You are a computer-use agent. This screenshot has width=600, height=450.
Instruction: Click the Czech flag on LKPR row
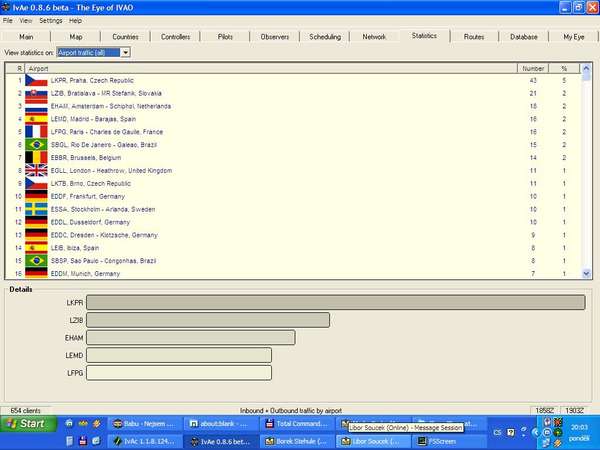36,80
